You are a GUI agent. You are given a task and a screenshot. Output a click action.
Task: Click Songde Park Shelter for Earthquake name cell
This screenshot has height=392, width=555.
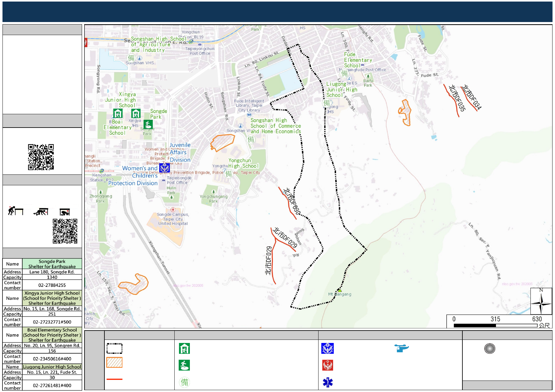(52, 264)
